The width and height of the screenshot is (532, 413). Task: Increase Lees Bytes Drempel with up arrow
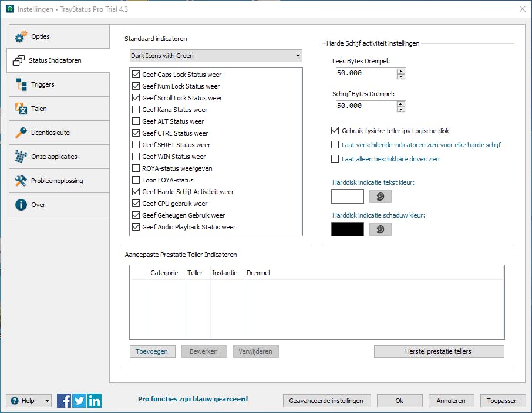coord(401,71)
